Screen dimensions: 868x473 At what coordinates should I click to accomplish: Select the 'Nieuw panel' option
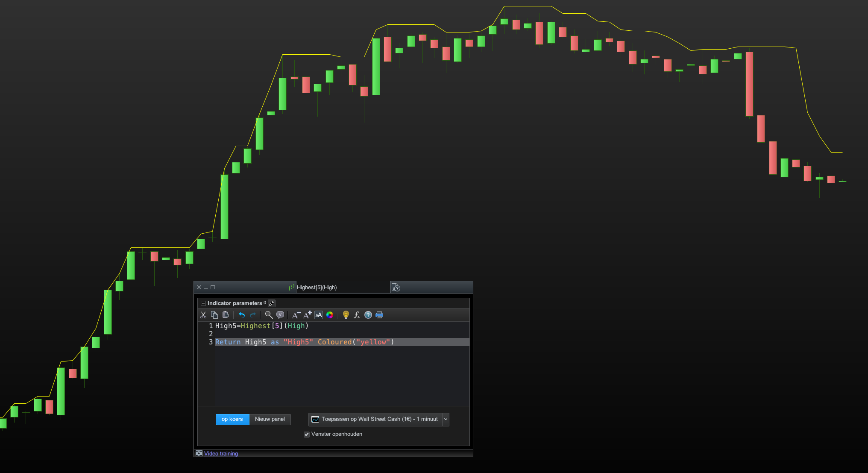(270, 419)
